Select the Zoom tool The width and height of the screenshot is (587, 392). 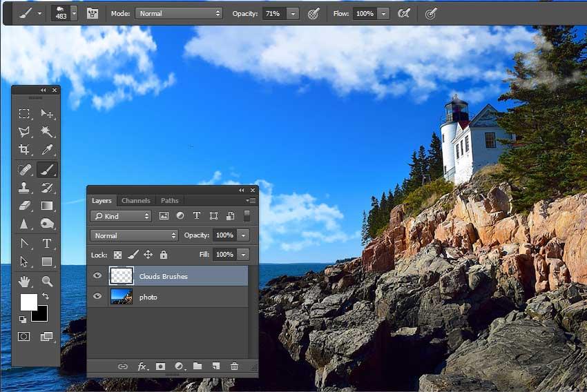coord(47,282)
